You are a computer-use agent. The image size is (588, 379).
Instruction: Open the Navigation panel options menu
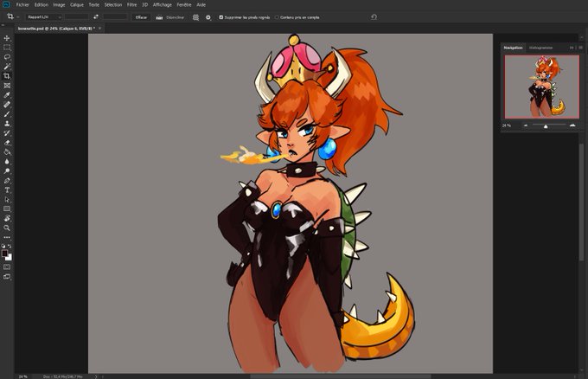click(580, 48)
